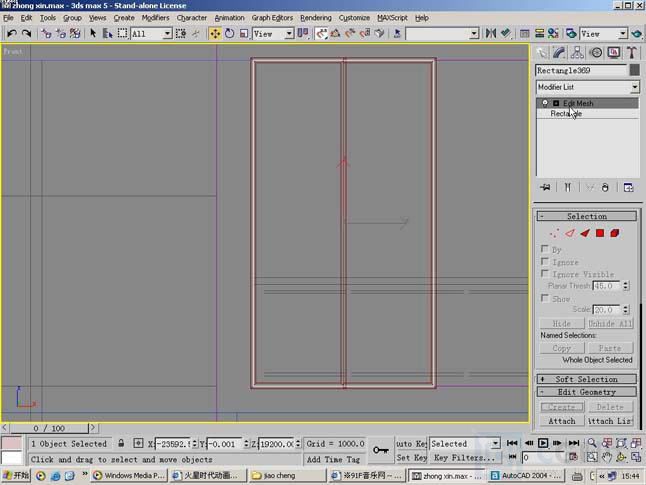Switch to the Create command panel tab

pyautogui.click(x=542, y=52)
